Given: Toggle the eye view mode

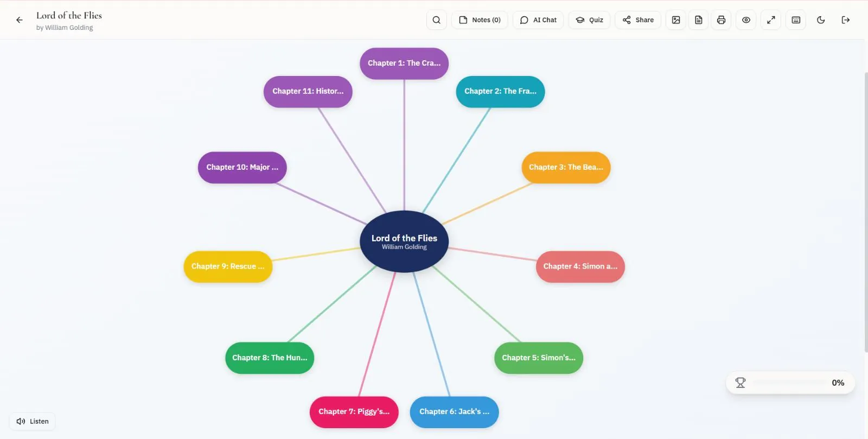Looking at the screenshot, I should 746,20.
